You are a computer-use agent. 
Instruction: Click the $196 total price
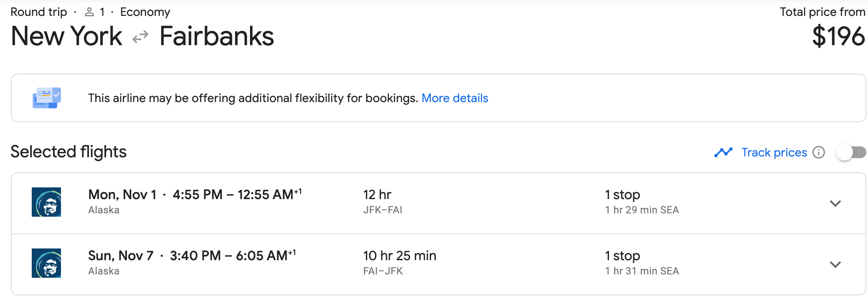pos(838,36)
